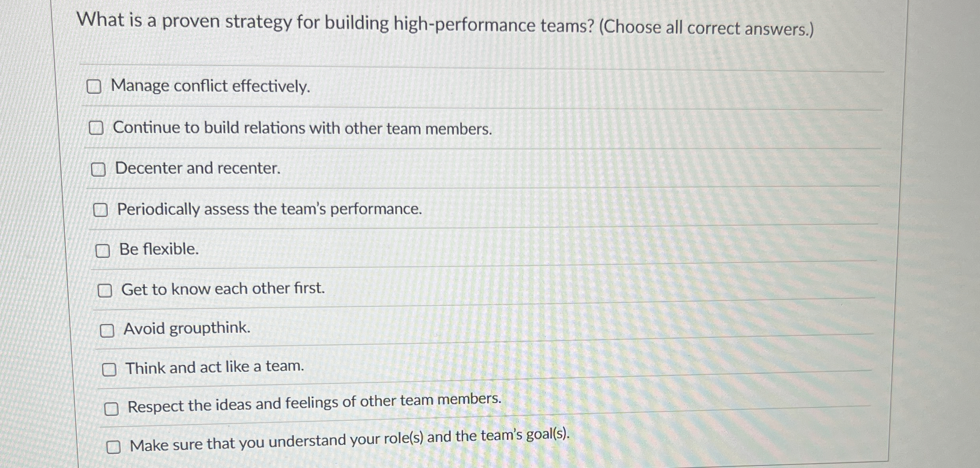Image resolution: width=980 pixels, height=468 pixels.
Task: Select "Think and act like a team" text
Action: coord(214,369)
